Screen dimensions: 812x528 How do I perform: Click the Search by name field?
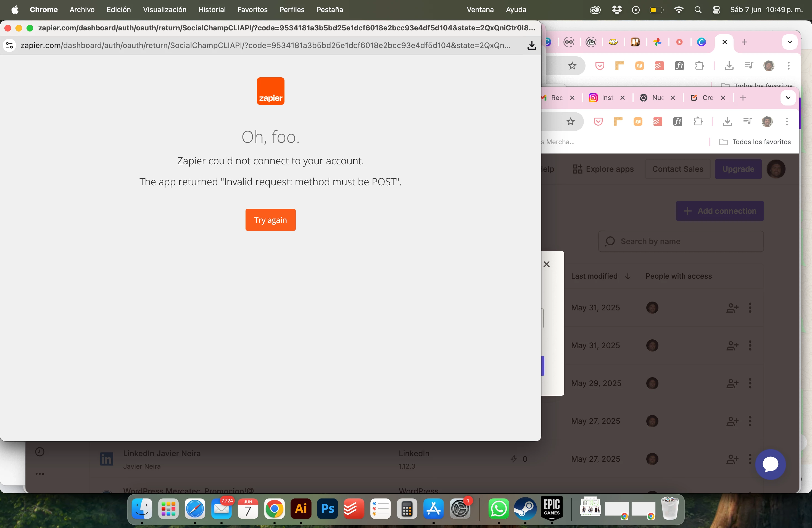click(681, 241)
